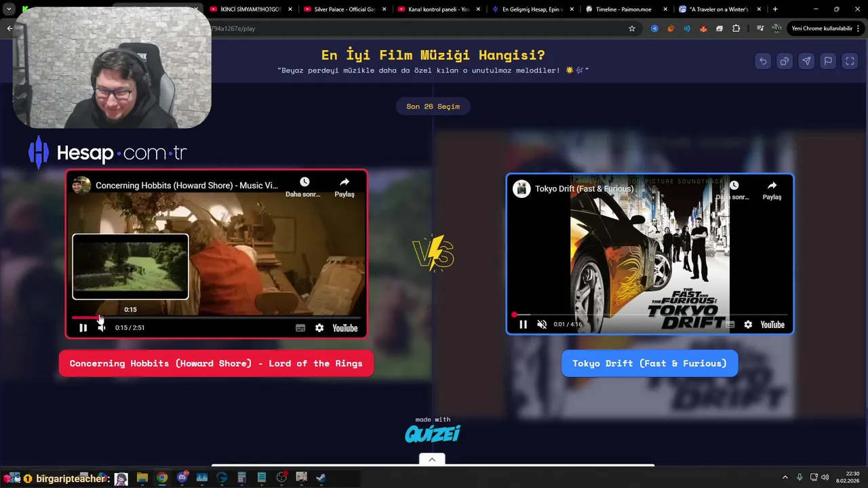
Task: Click the Tokyo Drift video title link
Action: pyautogui.click(x=584, y=188)
